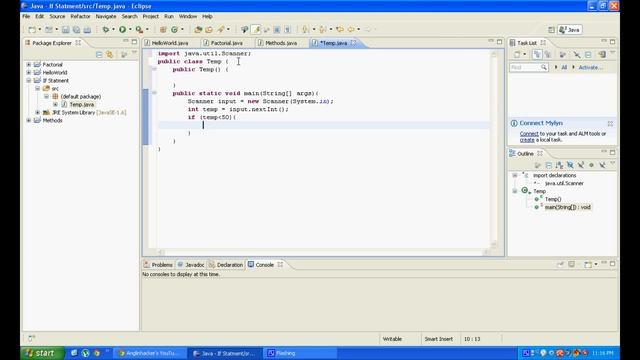640x360 pixels.
Task: Toggle Scheduled presentation in Task List
Action: tap(548, 54)
